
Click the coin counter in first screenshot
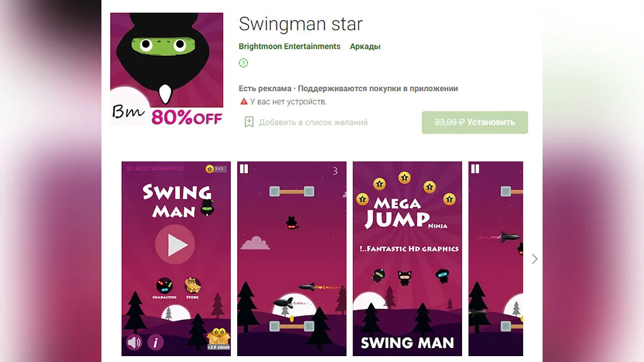(216, 169)
